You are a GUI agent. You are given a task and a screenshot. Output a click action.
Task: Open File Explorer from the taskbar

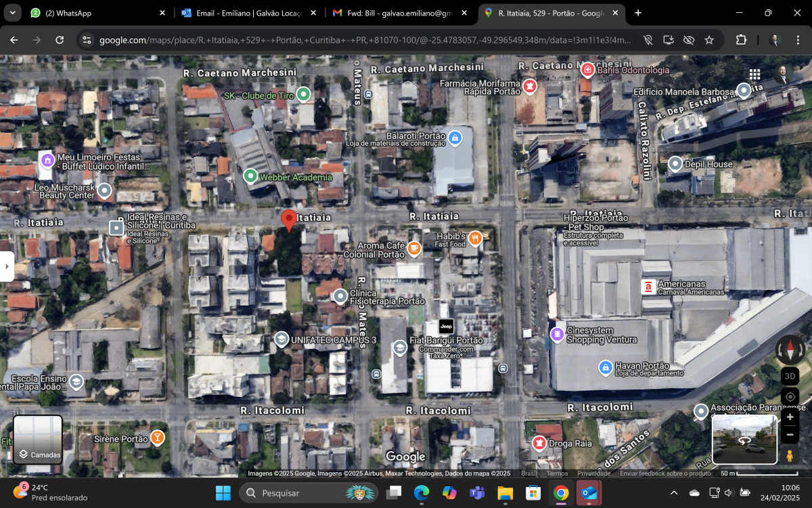click(505, 492)
